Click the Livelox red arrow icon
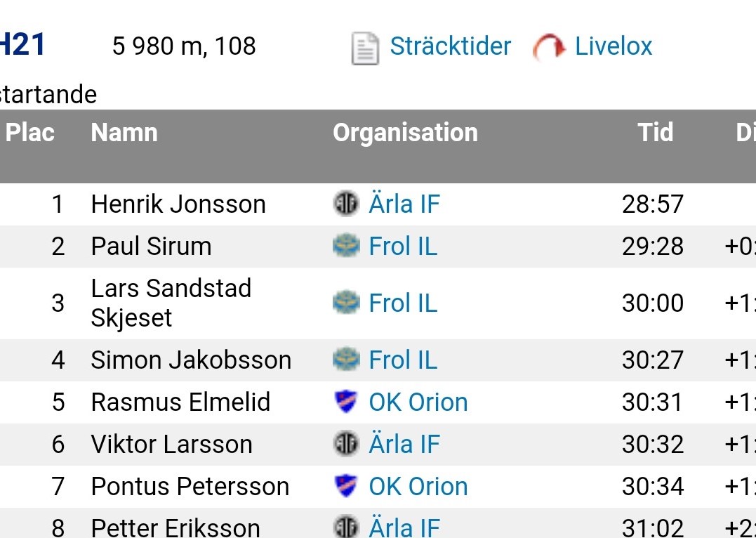Image resolution: width=756 pixels, height=538 pixels. point(549,48)
